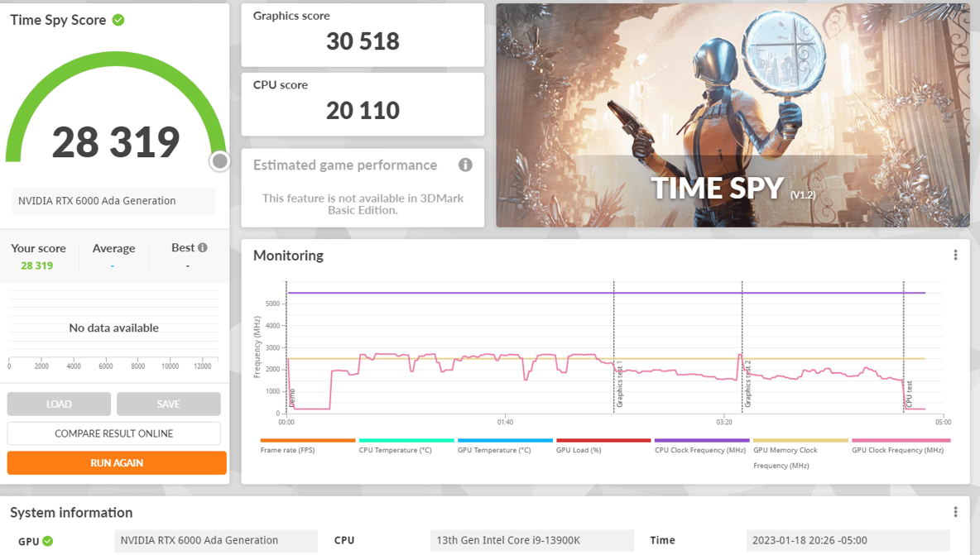Open the Estimated game performance info icon
This screenshot has width=980, height=555.
[465, 165]
